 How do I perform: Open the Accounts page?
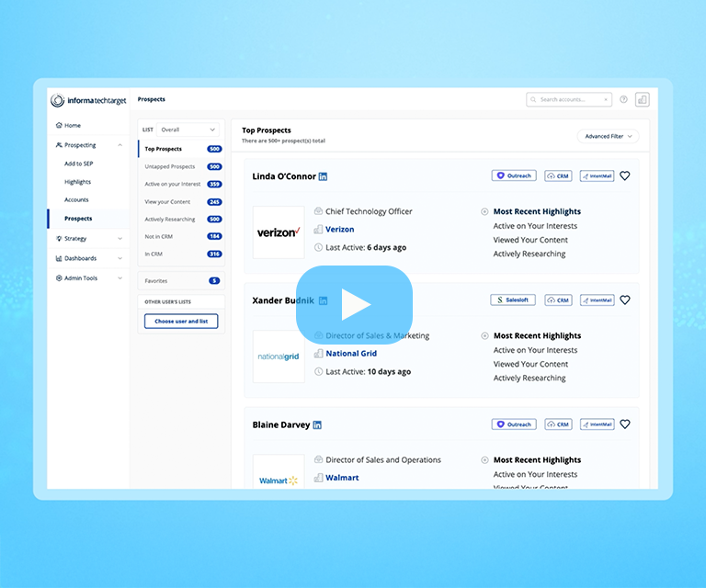(x=76, y=199)
